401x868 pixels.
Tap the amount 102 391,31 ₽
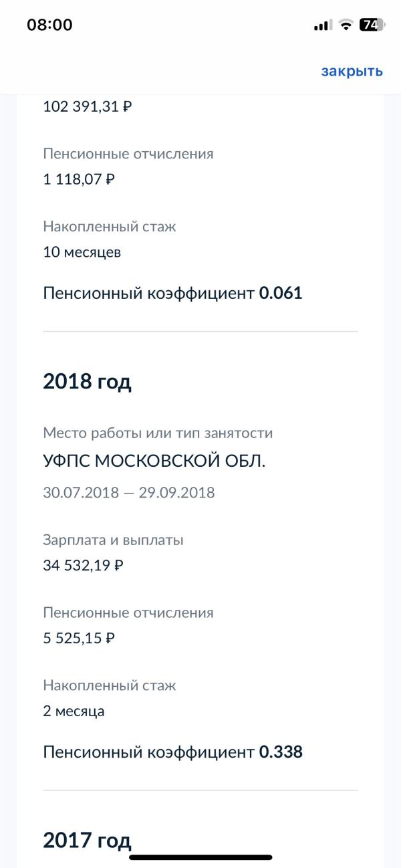point(88,106)
